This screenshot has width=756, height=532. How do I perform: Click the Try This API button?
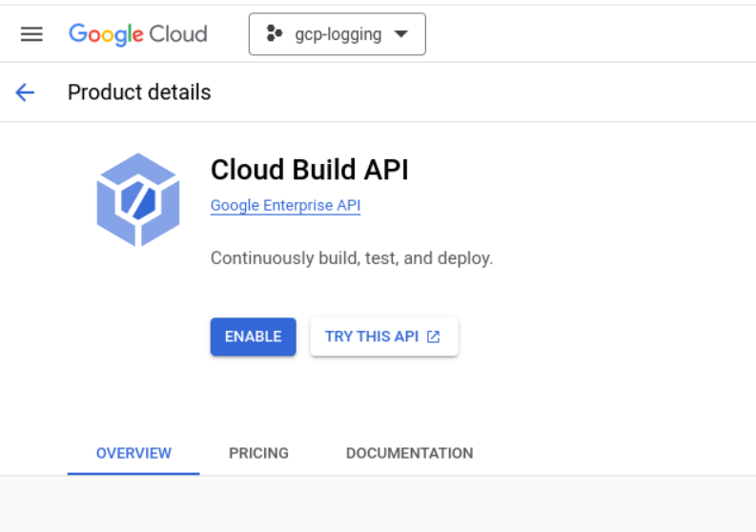[x=384, y=337]
